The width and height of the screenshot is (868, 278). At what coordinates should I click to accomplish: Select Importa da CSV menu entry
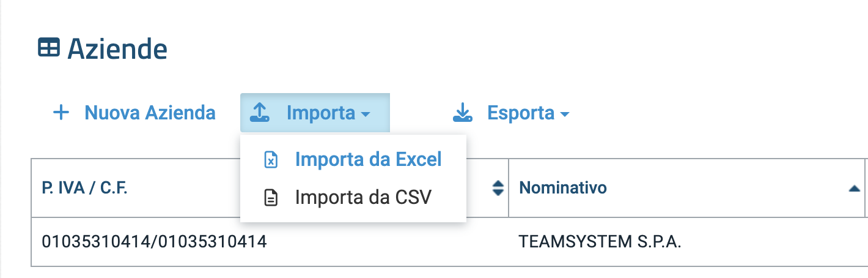pyautogui.click(x=363, y=197)
